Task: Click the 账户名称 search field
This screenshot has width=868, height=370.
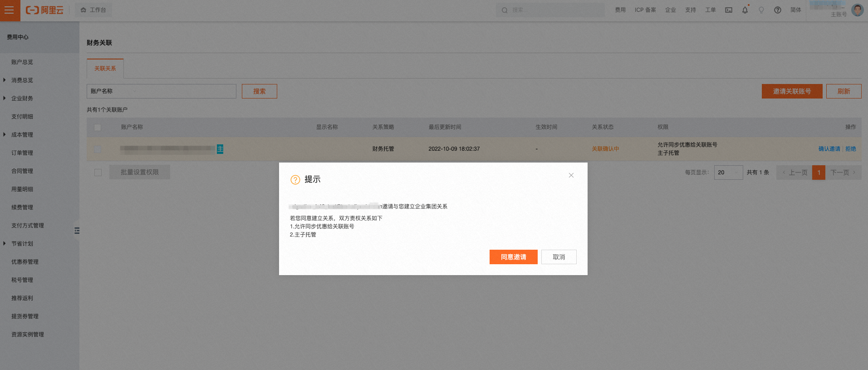Action: (x=162, y=91)
